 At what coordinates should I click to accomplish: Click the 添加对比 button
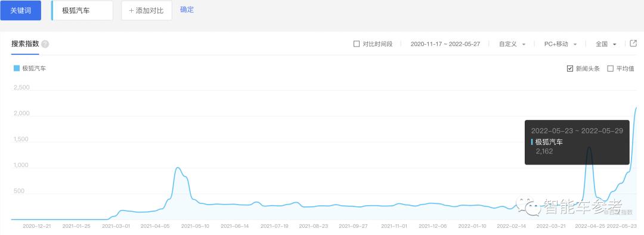pos(147,10)
